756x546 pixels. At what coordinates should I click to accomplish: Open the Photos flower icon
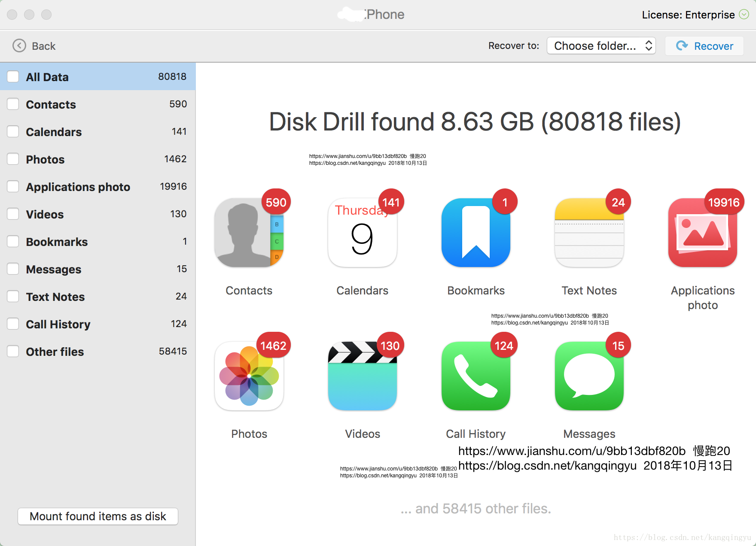click(249, 376)
